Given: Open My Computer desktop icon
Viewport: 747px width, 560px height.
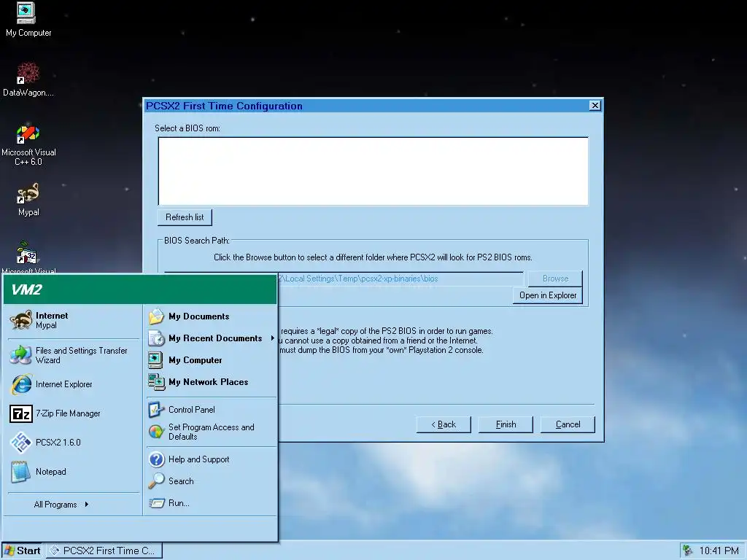Looking at the screenshot, I should [28, 20].
